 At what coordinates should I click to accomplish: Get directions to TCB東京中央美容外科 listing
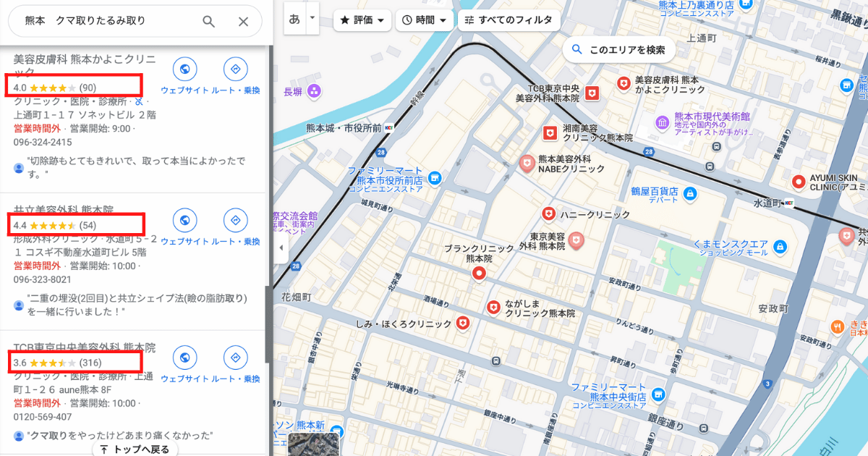click(x=235, y=358)
